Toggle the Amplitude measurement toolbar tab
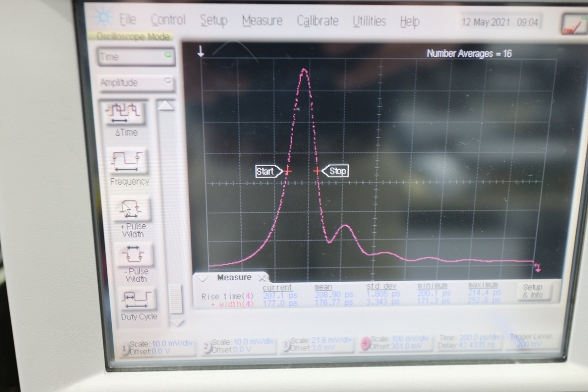Screen dimensions: 588x392 pos(137,83)
